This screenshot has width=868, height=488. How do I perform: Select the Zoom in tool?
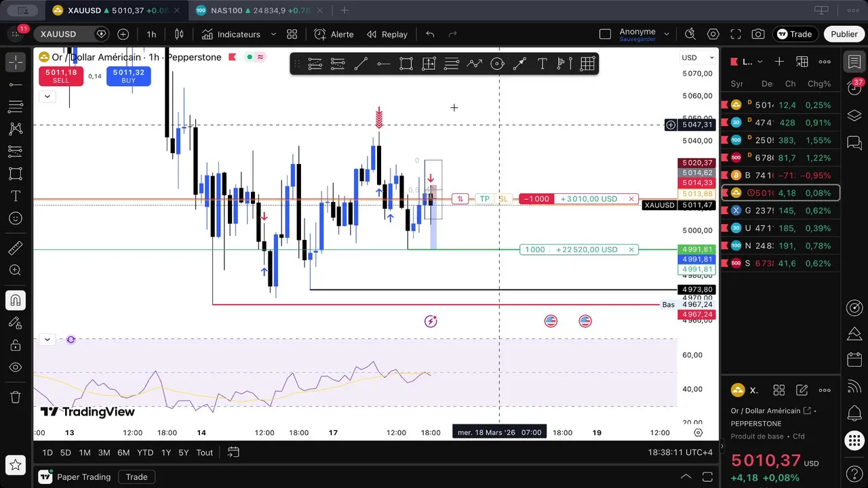[x=15, y=270]
